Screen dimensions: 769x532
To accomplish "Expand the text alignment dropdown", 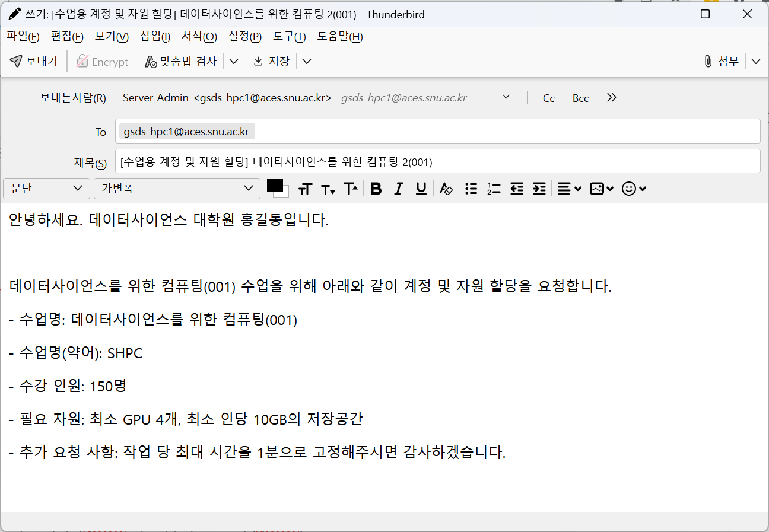I will pyautogui.click(x=570, y=189).
